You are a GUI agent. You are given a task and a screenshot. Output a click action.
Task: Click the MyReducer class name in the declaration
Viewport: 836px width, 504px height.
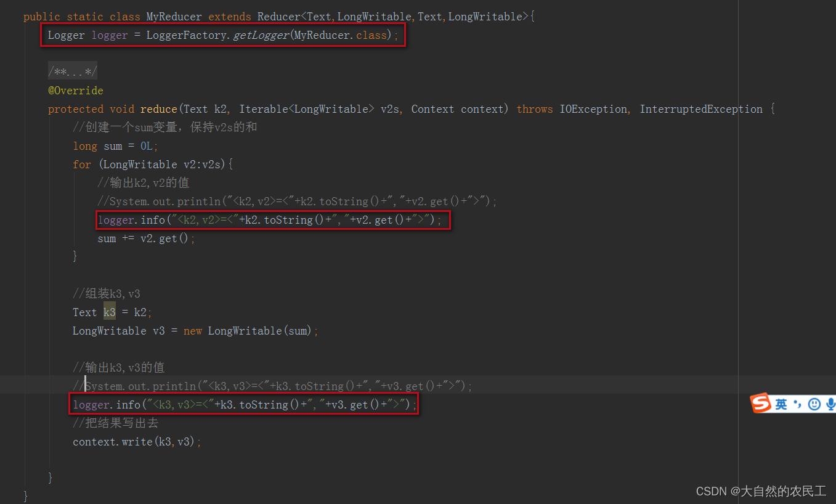tap(174, 17)
